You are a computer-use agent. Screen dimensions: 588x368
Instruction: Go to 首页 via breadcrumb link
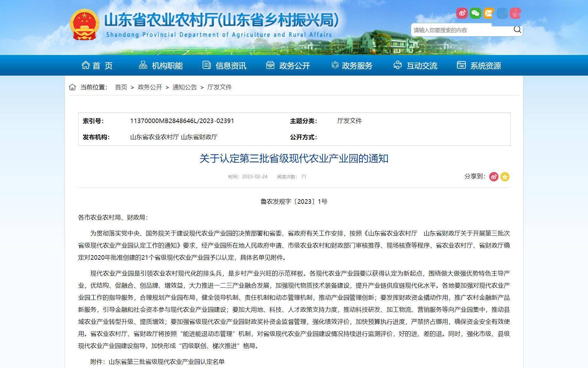click(x=121, y=87)
